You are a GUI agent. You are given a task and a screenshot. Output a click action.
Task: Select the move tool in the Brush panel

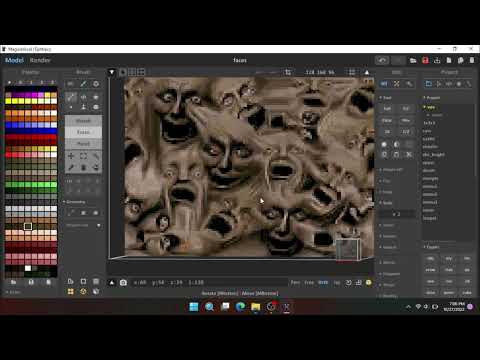pos(71,156)
